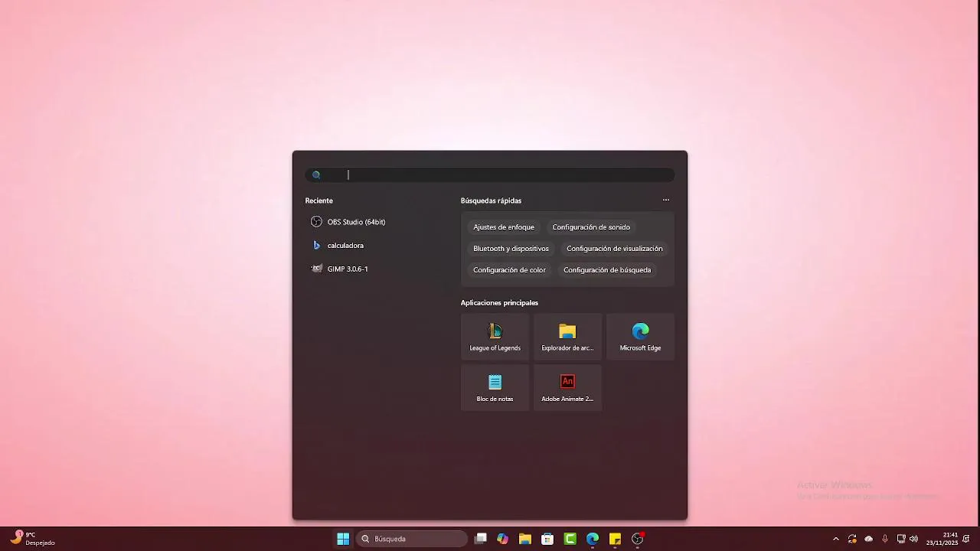Open the Microsoft Edge tile
The image size is (980, 551).
pos(640,337)
